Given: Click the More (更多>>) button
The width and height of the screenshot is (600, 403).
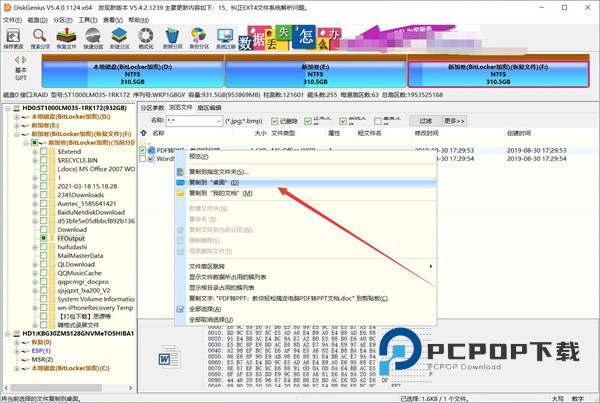Looking at the screenshot, I should 455,121.
